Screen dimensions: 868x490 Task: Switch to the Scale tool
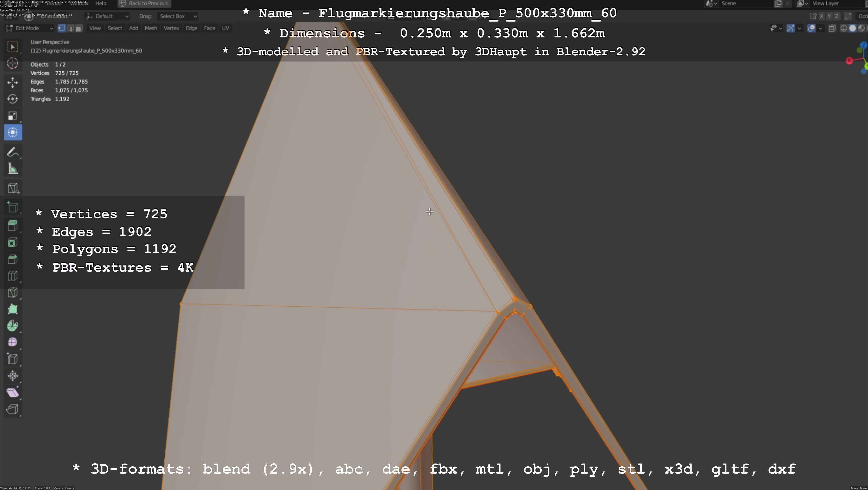[13, 116]
